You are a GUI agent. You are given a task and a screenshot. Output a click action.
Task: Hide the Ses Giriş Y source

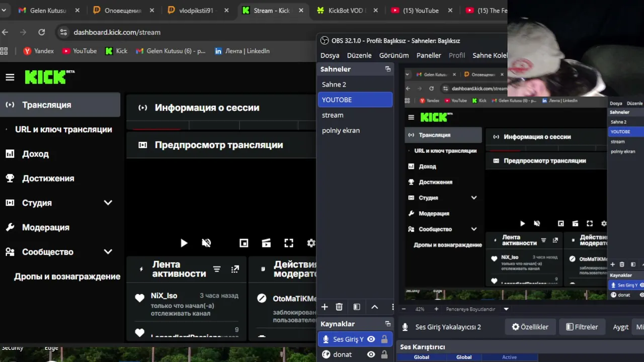coord(371,339)
